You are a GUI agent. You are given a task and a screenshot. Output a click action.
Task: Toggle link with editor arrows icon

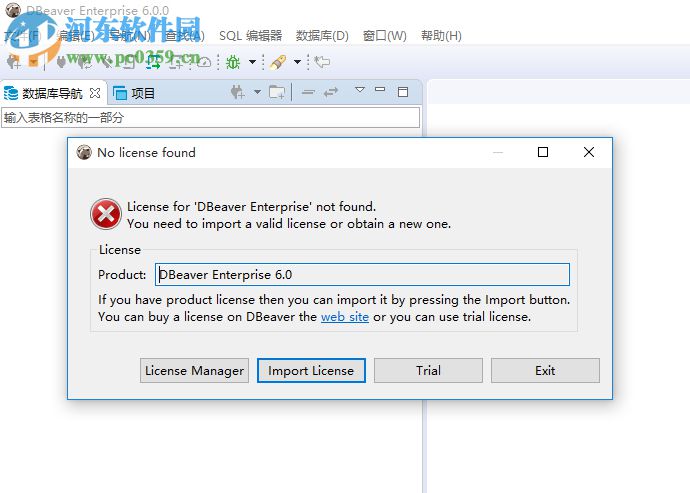tap(331, 92)
